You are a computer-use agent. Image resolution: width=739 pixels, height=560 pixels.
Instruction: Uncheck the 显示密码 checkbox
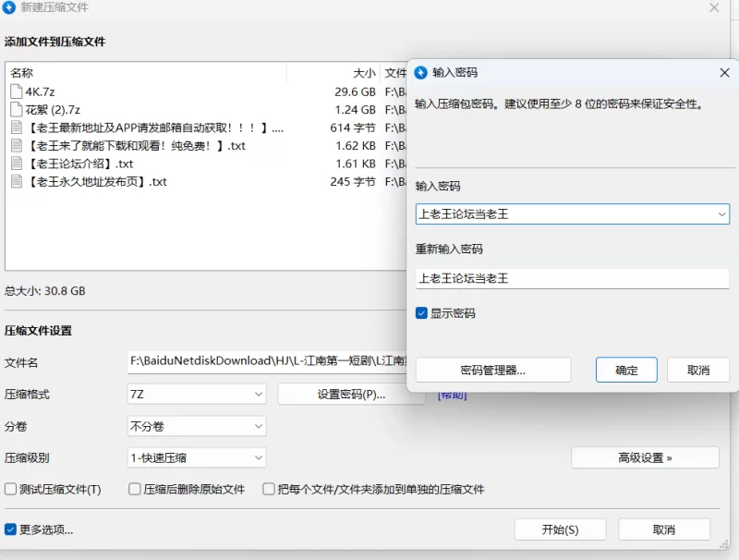422,313
